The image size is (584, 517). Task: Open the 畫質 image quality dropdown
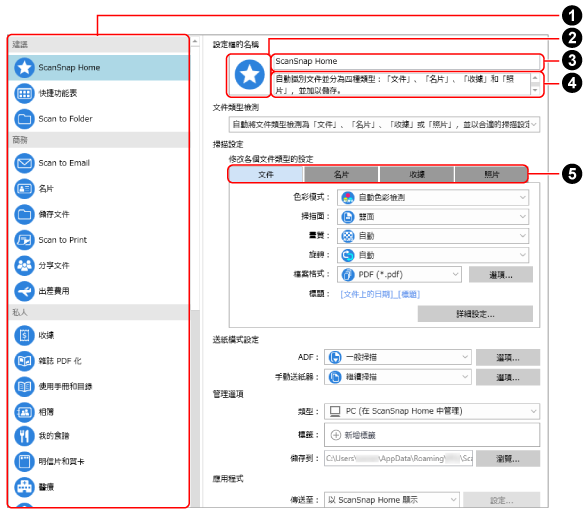pyautogui.click(x=433, y=236)
